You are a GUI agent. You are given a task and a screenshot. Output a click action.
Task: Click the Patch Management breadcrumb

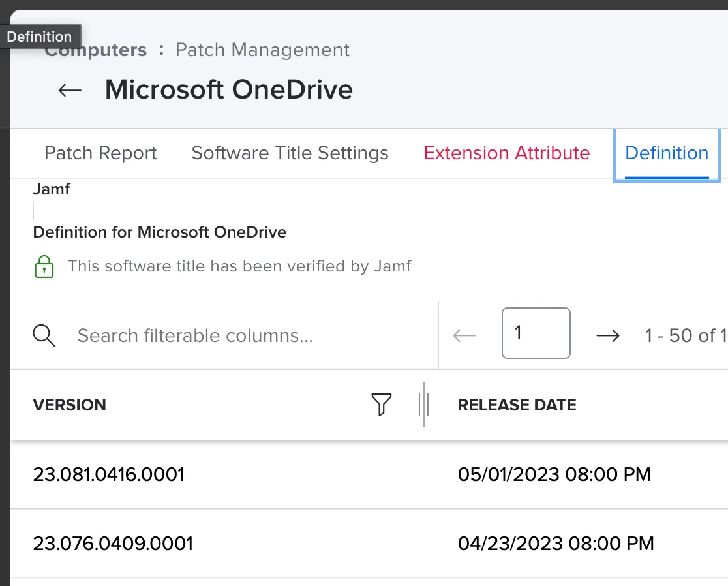262,50
